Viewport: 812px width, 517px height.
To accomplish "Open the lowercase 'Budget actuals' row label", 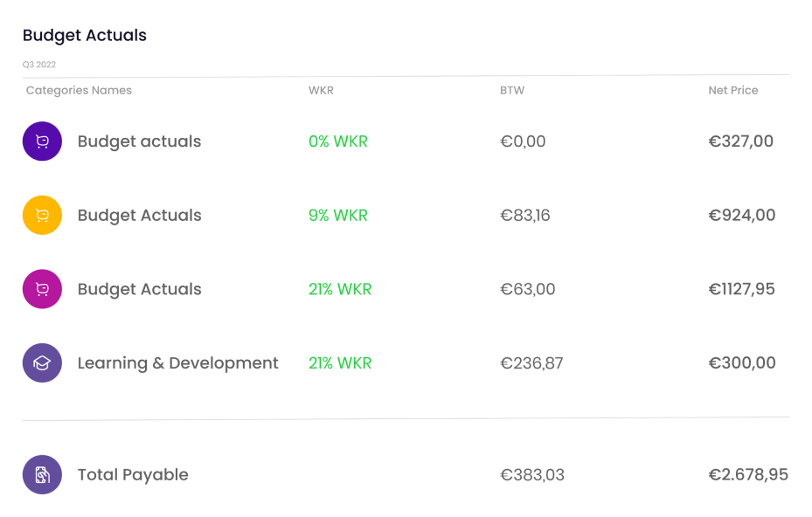I will 139,141.
